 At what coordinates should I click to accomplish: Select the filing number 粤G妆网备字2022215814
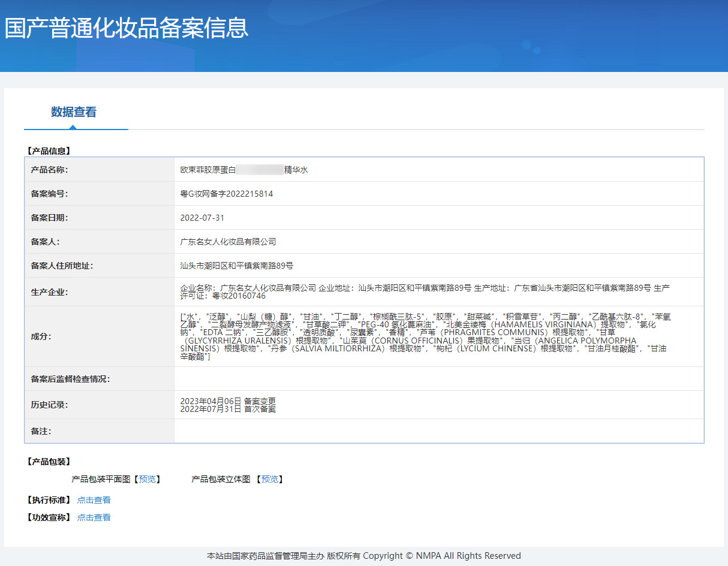pos(227,194)
